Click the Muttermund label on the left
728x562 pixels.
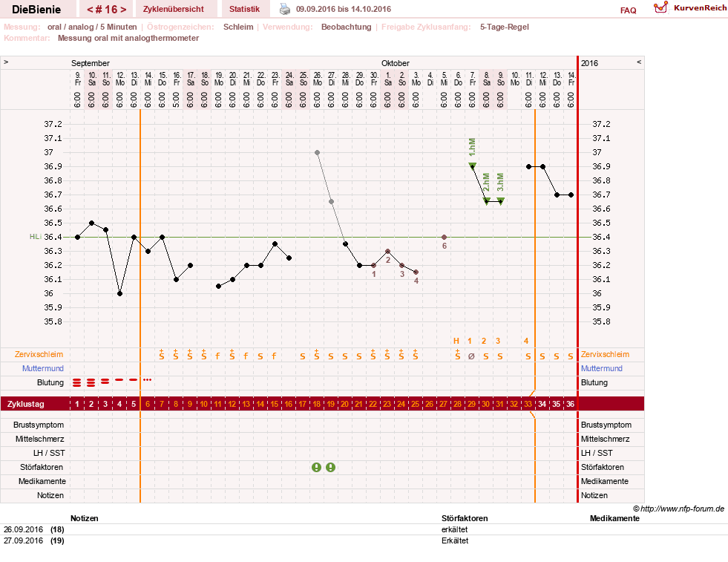43,368
